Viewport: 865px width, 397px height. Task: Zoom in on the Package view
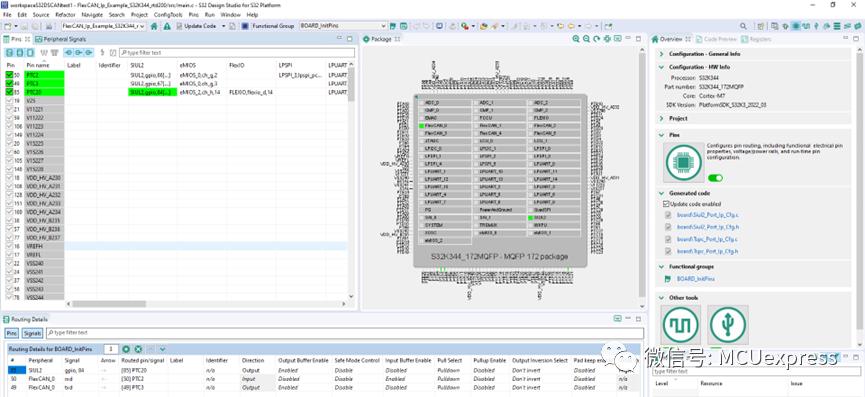coord(576,39)
